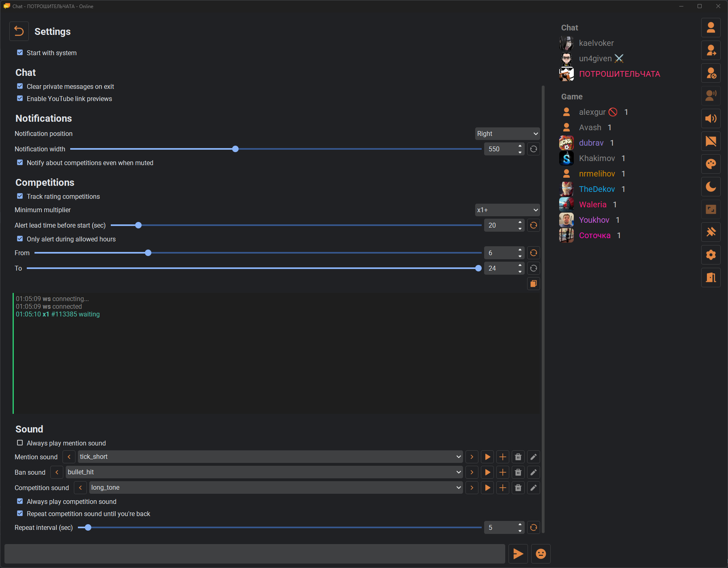The height and width of the screenshot is (568, 728).
Task: Expand the Minimum multiplier dropdown
Action: point(507,210)
